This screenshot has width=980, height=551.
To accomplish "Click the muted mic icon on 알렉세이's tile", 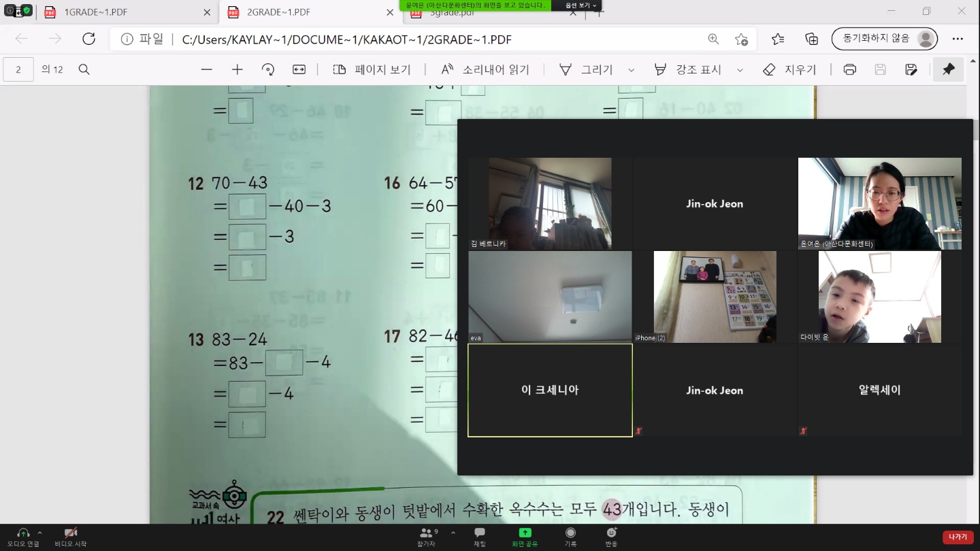I will point(804,431).
